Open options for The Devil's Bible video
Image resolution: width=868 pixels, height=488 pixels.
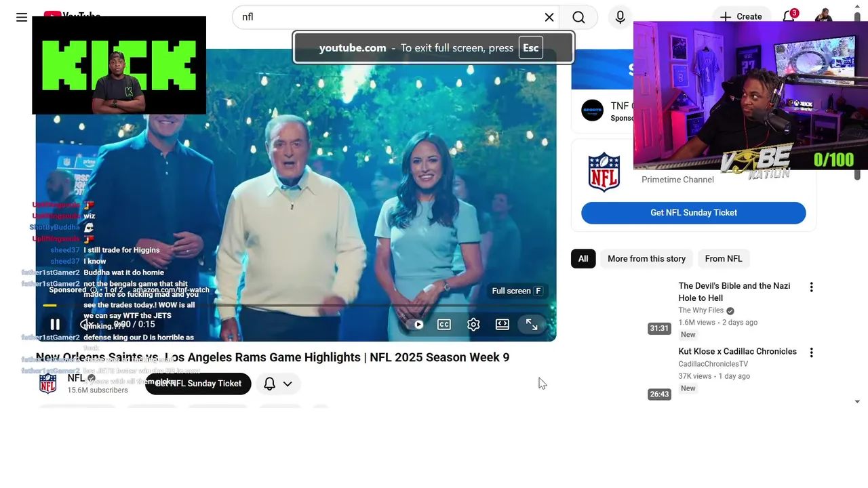pos(811,287)
